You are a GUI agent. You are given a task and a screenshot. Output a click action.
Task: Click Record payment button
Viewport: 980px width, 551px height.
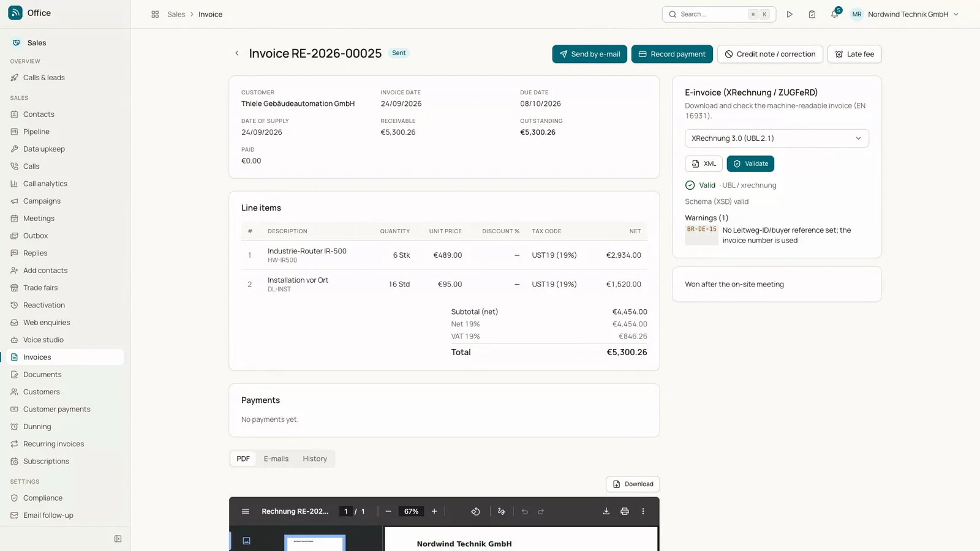pos(672,54)
